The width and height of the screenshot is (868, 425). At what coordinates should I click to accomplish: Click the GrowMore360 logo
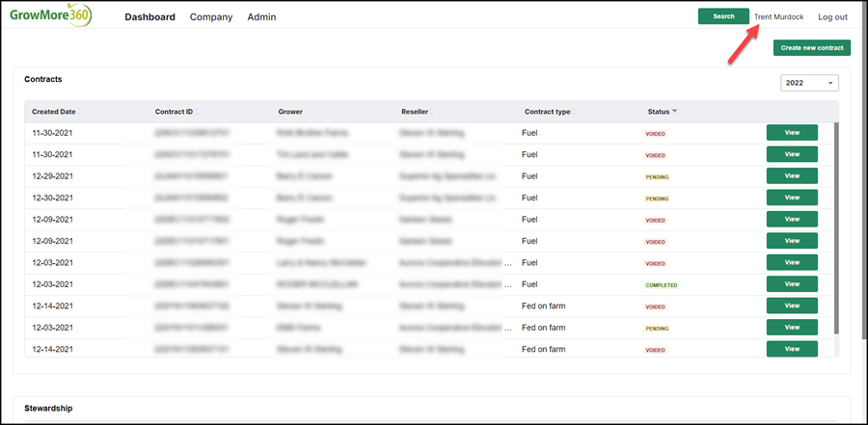point(51,15)
